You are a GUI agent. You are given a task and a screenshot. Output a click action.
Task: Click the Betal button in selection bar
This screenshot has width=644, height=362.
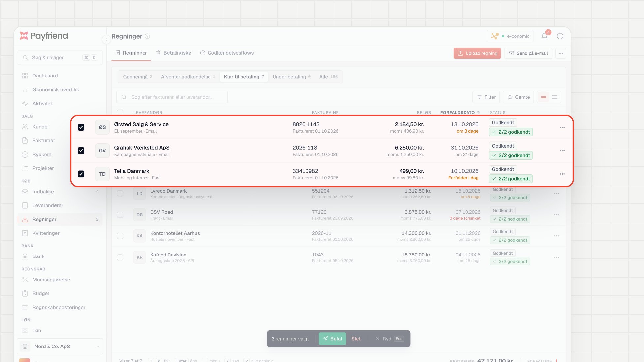pyautogui.click(x=332, y=339)
